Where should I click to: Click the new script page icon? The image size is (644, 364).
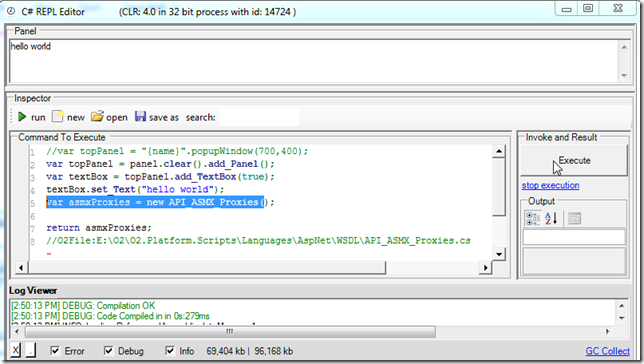(x=58, y=117)
